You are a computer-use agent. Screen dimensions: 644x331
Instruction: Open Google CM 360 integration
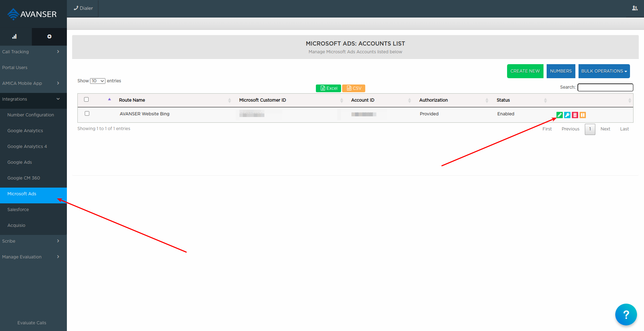tap(33, 178)
